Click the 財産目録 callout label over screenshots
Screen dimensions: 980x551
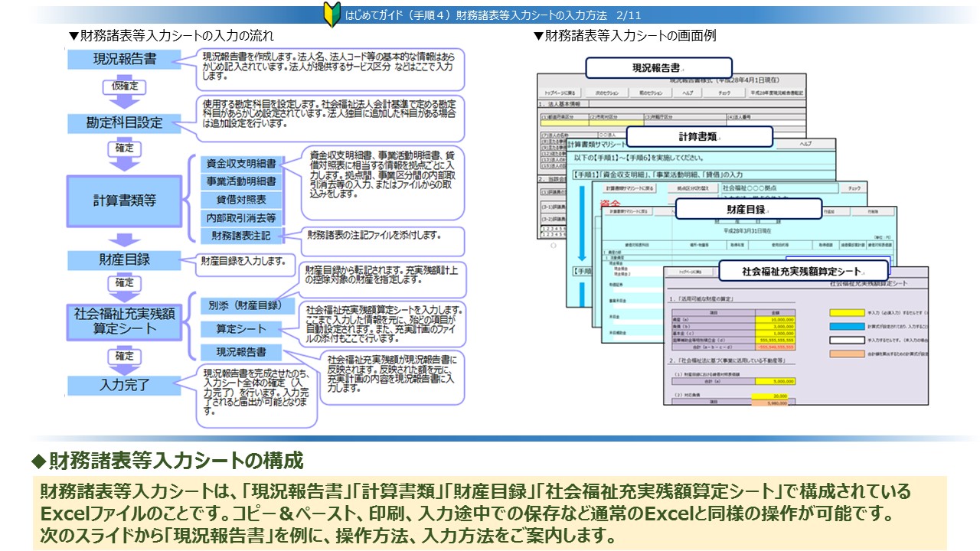[748, 208]
